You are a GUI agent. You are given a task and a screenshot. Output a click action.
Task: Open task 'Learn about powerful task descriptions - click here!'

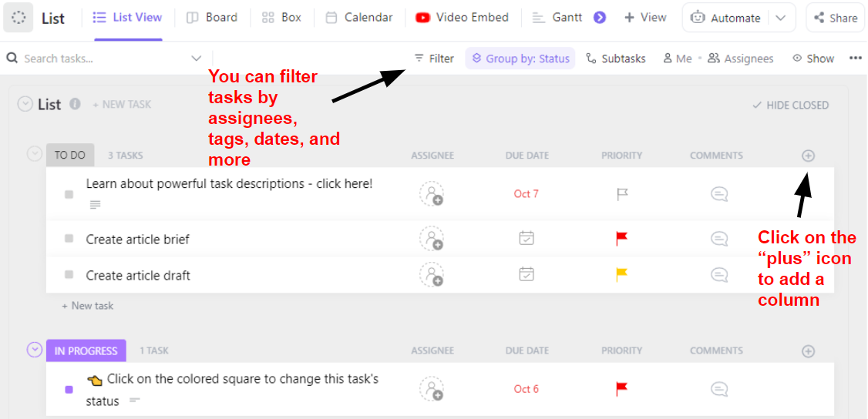pos(229,183)
